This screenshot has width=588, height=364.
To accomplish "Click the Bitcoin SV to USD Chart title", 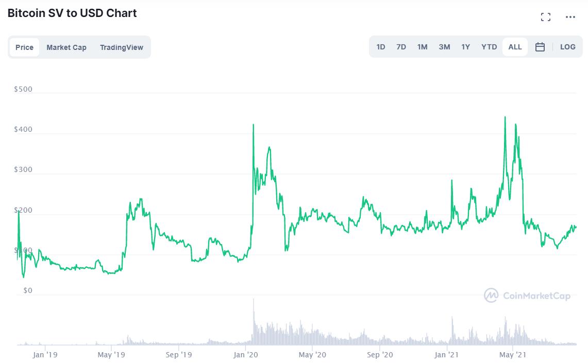I will tap(72, 13).
